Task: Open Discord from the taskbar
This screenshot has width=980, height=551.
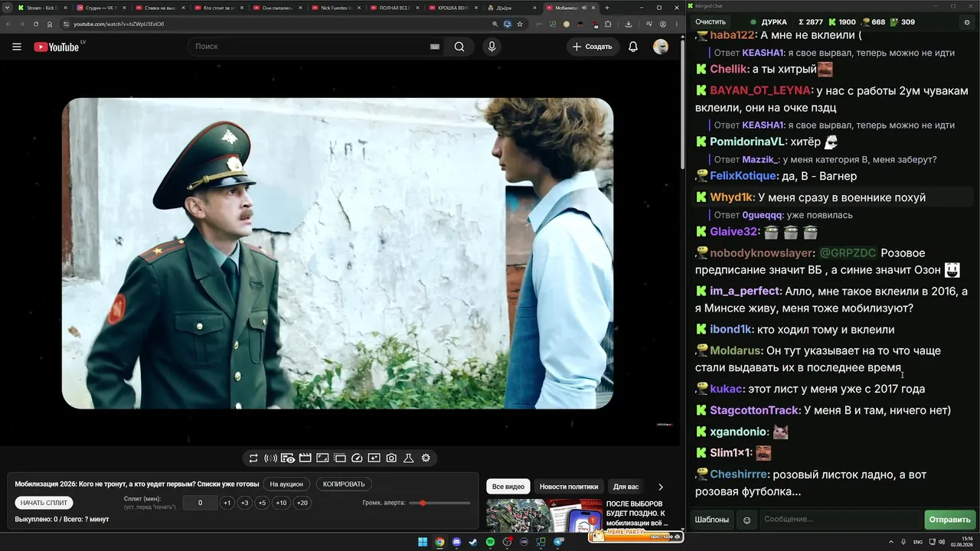Action: click(x=456, y=543)
